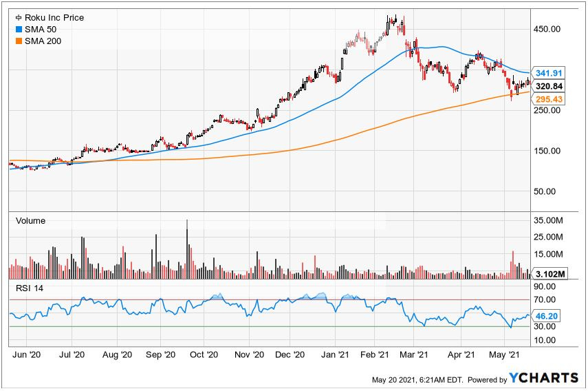Click the 10.00 RSI axis label
Image resolution: width=588 pixels, height=391 pixels.
coord(545,340)
